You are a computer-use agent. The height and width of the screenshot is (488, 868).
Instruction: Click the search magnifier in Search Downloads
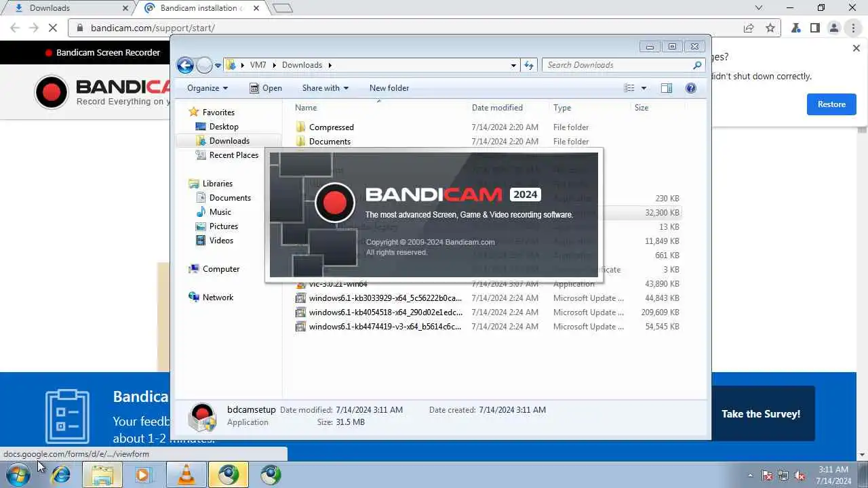coord(697,65)
